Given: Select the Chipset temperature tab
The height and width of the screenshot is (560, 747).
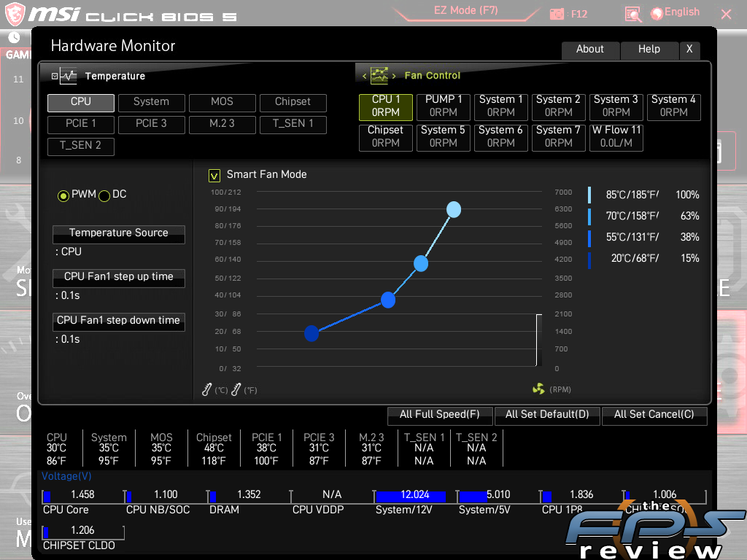Looking at the screenshot, I should [x=293, y=102].
